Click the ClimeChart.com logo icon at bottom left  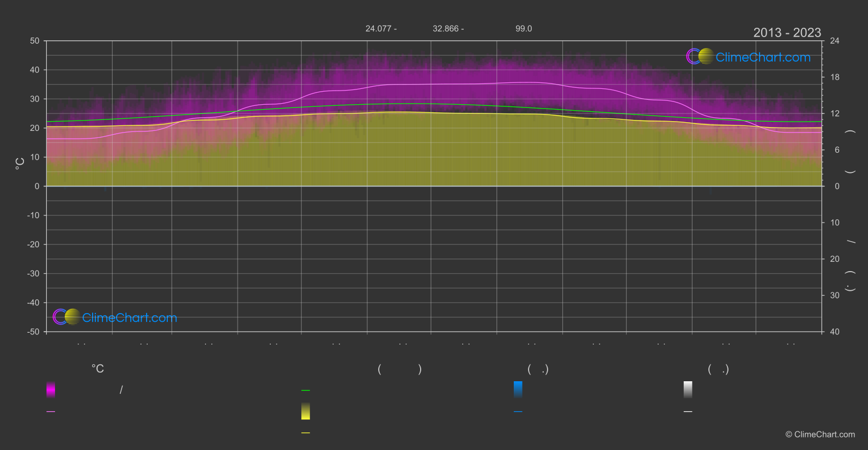(66, 317)
